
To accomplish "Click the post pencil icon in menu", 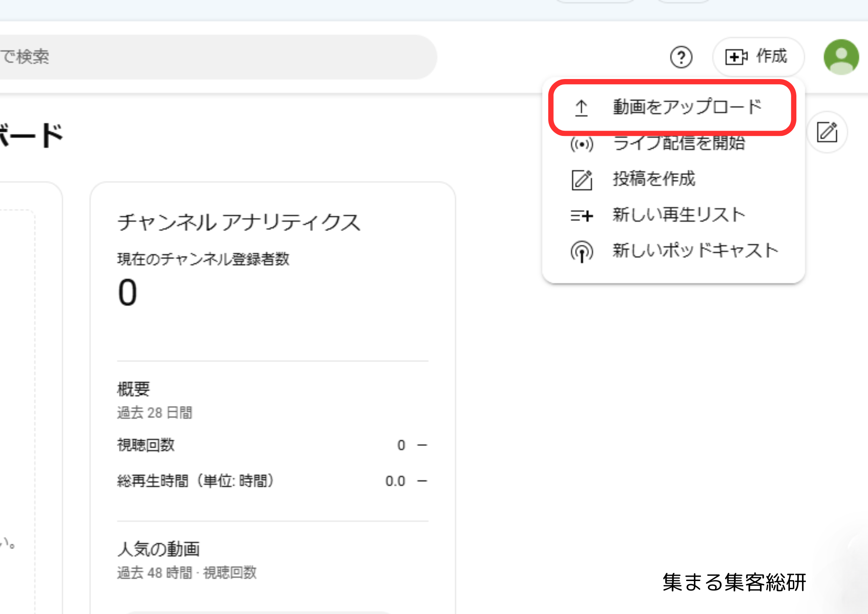I will (582, 180).
